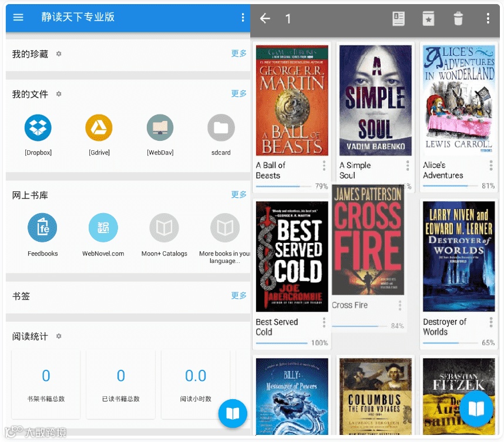Tap the 书架书籍总数 statistics card
504x442 pixels.
(46, 384)
